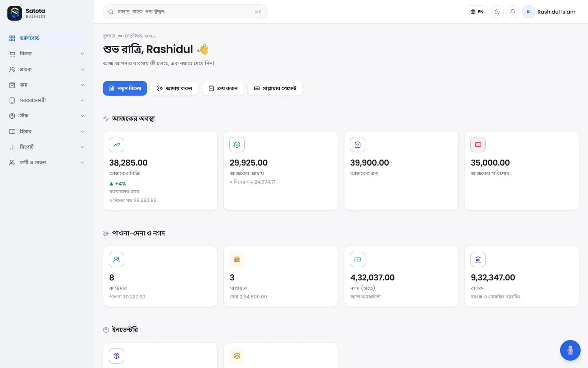588x368 pixels.
Task: Click the orange layers icon under ইনভেন্টরি
Action: click(x=237, y=356)
